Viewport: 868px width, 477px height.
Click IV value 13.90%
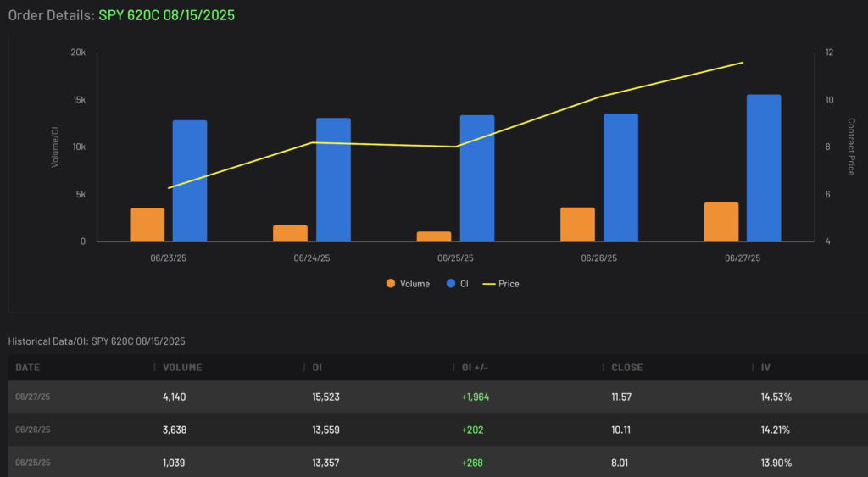[776, 463]
